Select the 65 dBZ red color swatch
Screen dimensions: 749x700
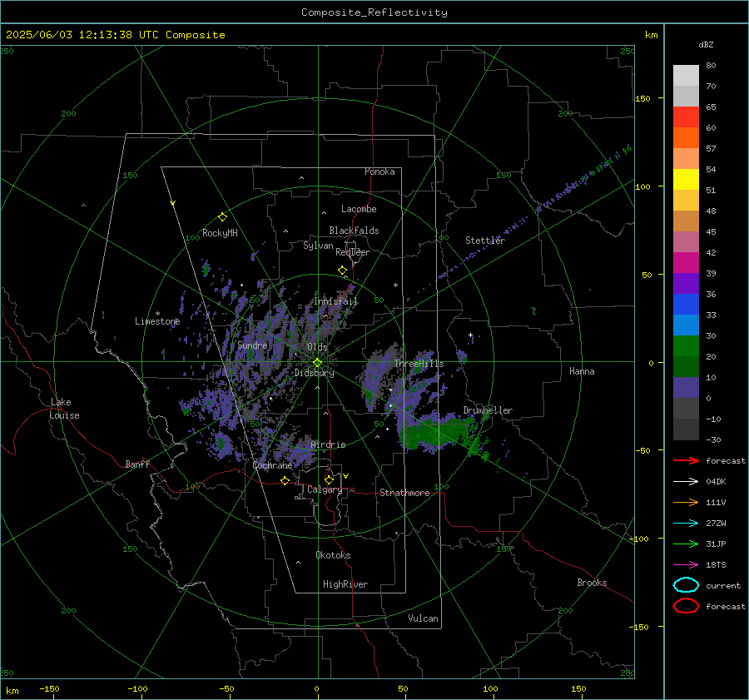(x=686, y=117)
